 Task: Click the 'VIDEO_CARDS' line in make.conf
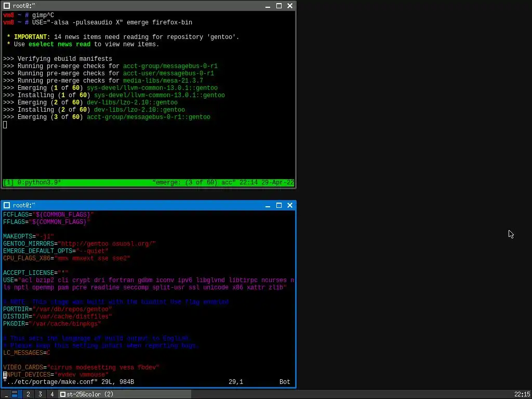point(82,367)
